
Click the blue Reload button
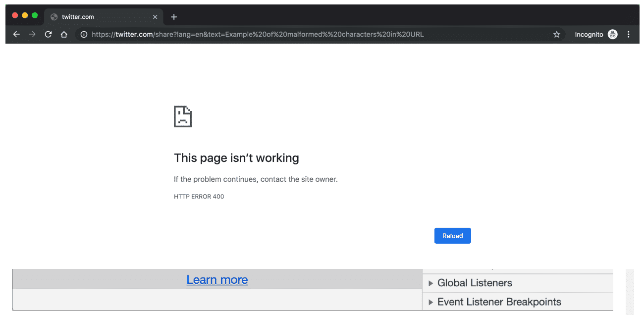tap(452, 236)
